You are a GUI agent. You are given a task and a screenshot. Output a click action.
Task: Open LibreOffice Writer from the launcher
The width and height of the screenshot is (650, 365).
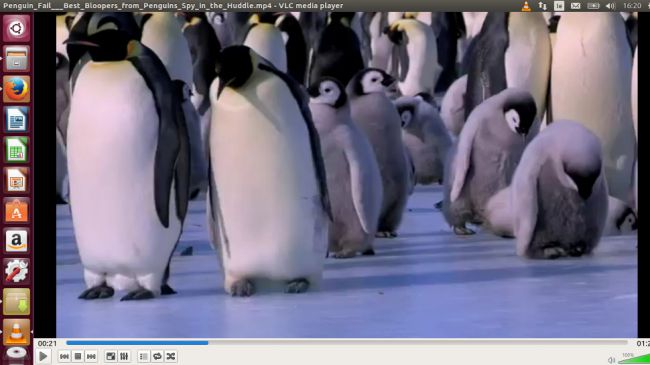point(17,119)
